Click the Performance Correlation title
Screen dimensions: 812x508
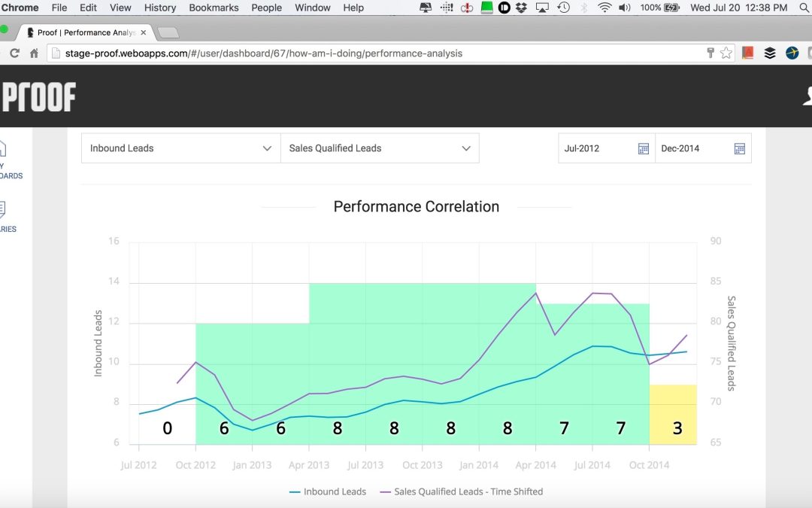pyautogui.click(x=417, y=206)
